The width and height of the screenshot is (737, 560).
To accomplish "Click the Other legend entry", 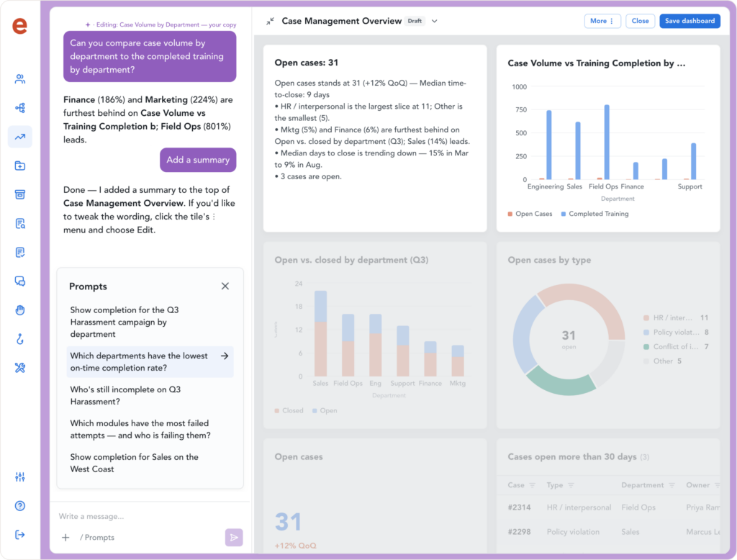I will tap(662, 361).
